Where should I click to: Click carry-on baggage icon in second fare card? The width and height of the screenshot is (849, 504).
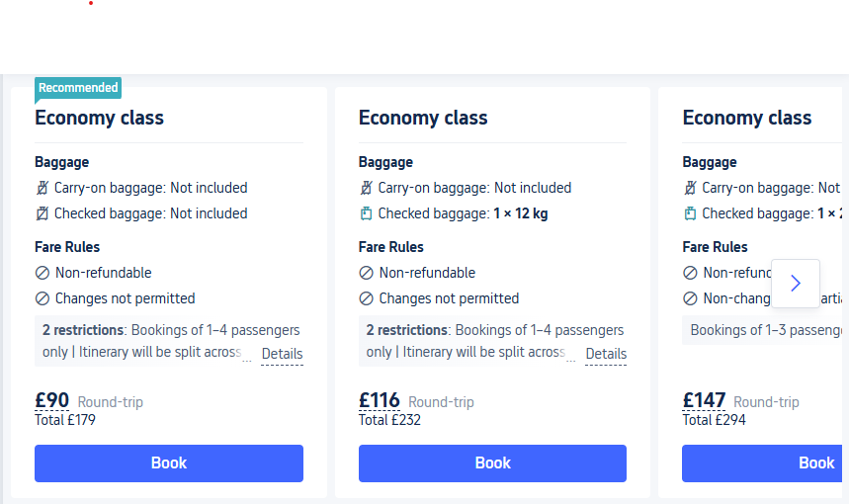[x=366, y=188]
